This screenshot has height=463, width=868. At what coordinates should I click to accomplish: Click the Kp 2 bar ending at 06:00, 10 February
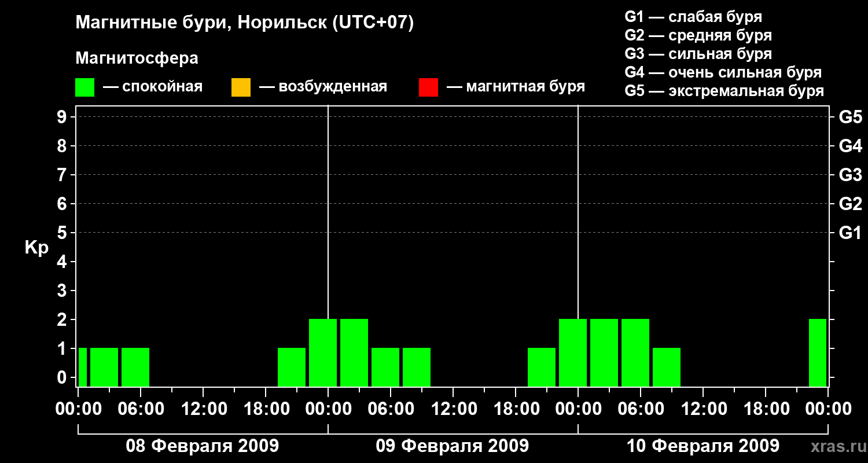(635, 352)
